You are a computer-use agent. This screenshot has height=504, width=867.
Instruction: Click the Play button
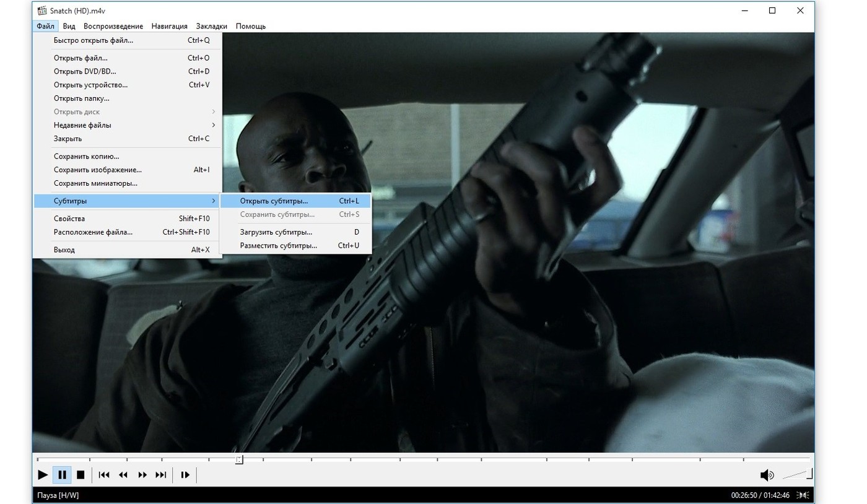pos(43,475)
